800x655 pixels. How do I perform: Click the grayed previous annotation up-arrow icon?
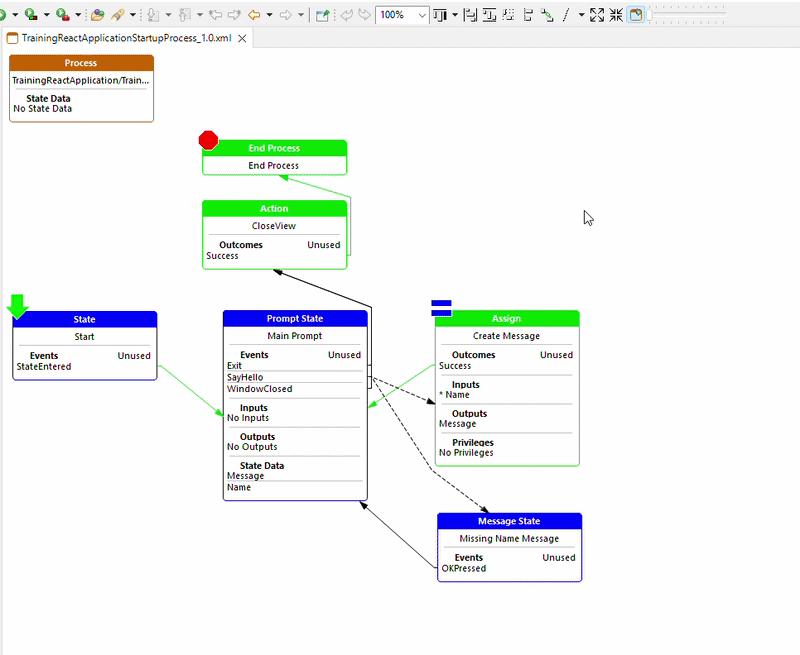[185, 15]
